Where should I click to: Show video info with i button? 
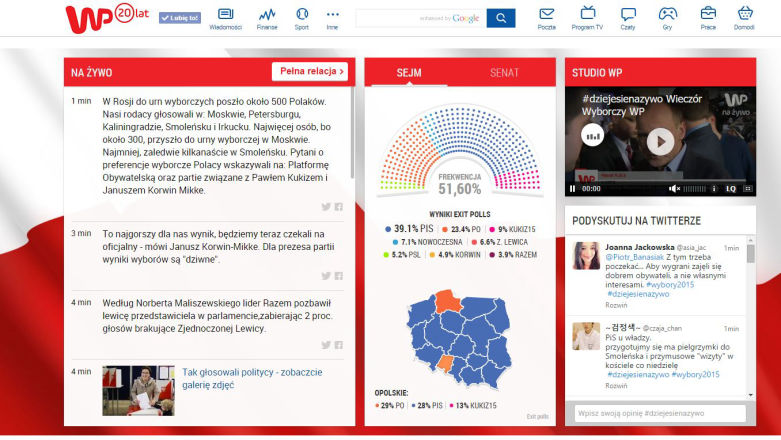pyautogui.click(x=714, y=189)
